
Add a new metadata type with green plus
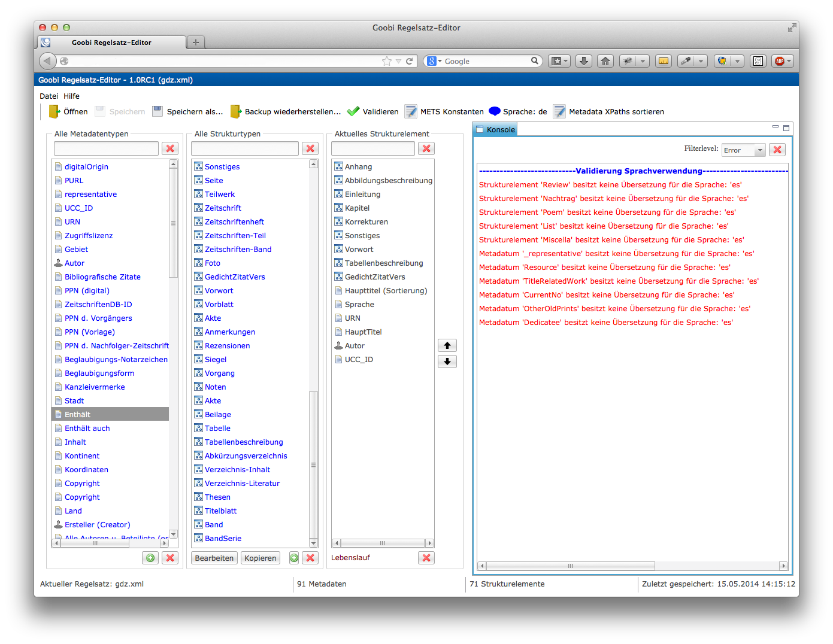click(x=150, y=558)
